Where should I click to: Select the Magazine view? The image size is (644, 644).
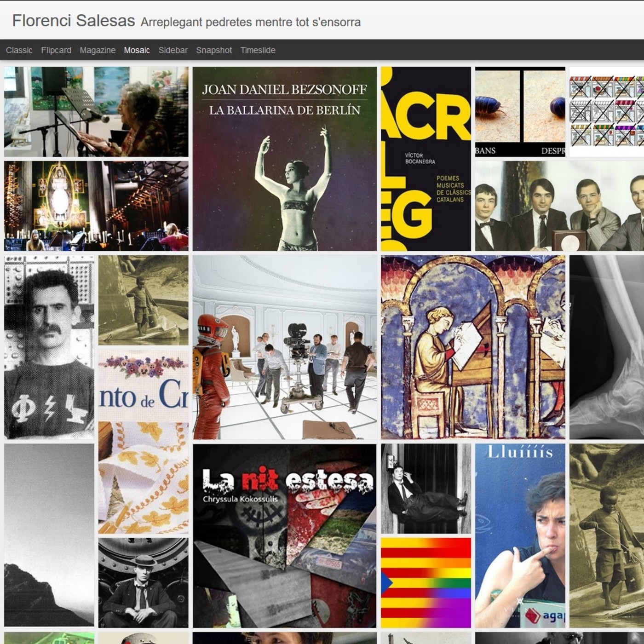point(98,50)
